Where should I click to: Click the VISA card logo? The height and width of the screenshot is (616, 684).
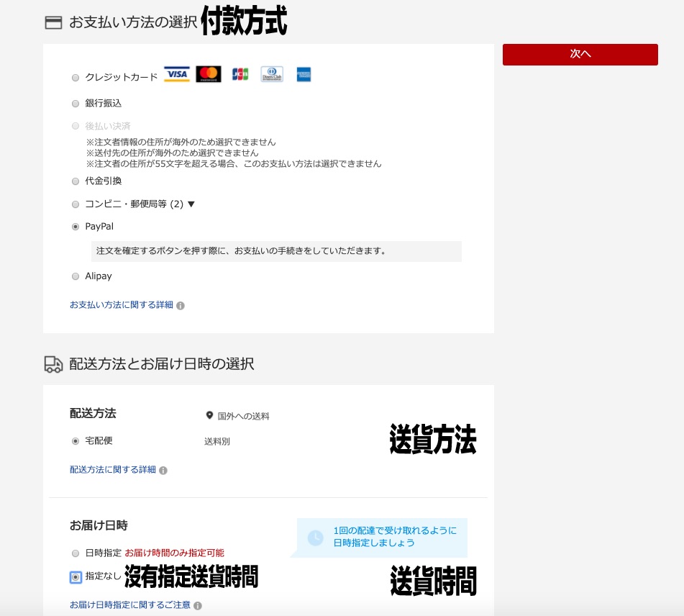click(177, 74)
